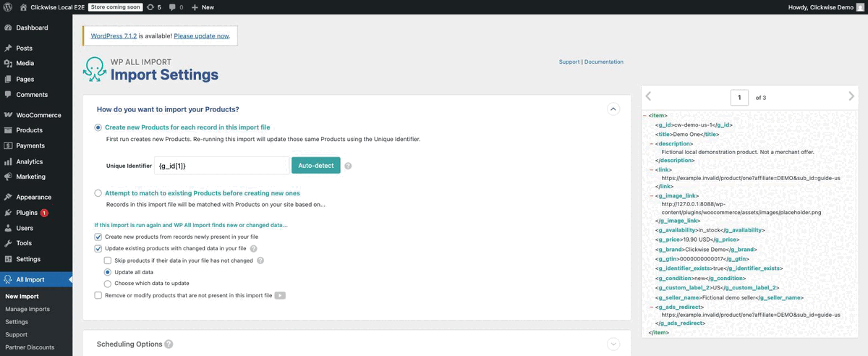Screen dimensions: 868x356
Task: Open New Import submenu item
Action: tap(22, 296)
